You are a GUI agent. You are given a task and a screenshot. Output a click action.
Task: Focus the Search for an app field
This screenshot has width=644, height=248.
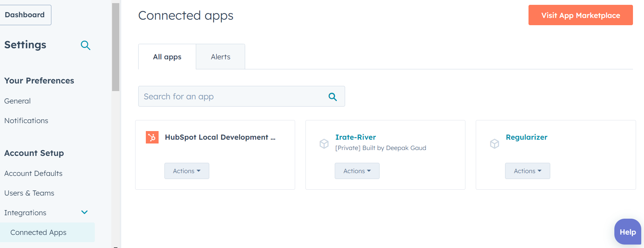tap(241, 96)
